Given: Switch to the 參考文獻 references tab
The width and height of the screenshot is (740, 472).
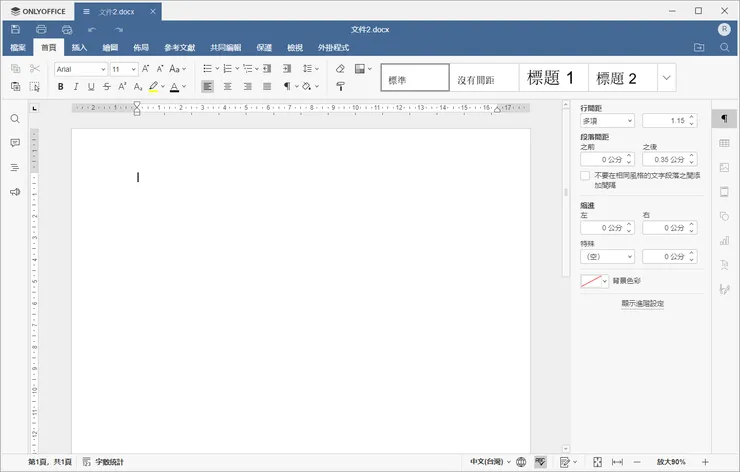Looking at the screenshot, I should 180,47.
